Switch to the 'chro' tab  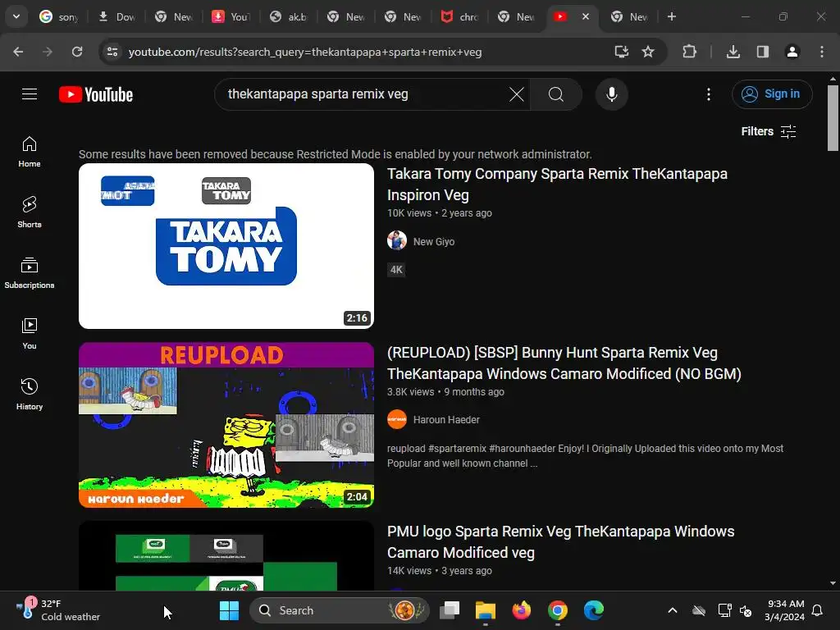tap(461, 17)
